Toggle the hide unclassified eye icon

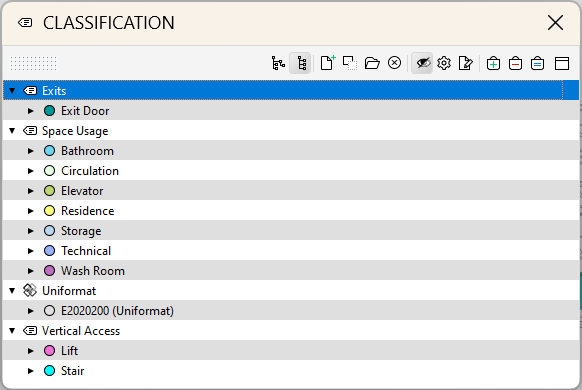(422, 63)
